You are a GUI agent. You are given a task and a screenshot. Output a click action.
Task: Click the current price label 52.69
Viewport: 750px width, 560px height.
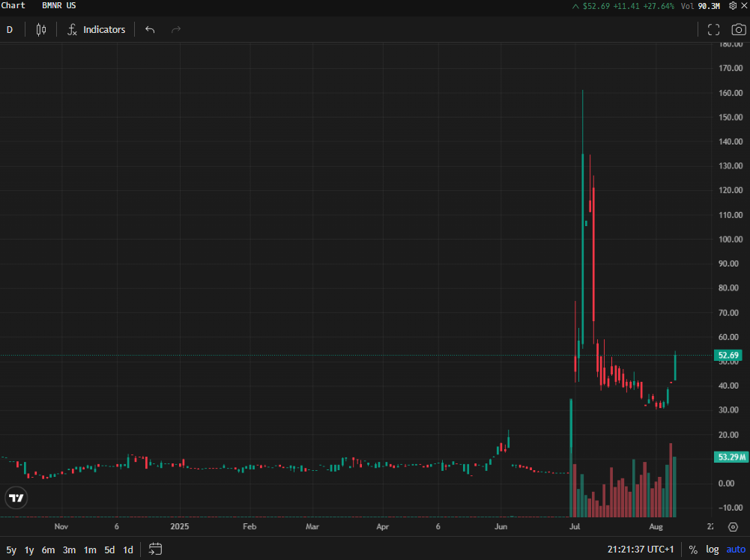[728, 355]
